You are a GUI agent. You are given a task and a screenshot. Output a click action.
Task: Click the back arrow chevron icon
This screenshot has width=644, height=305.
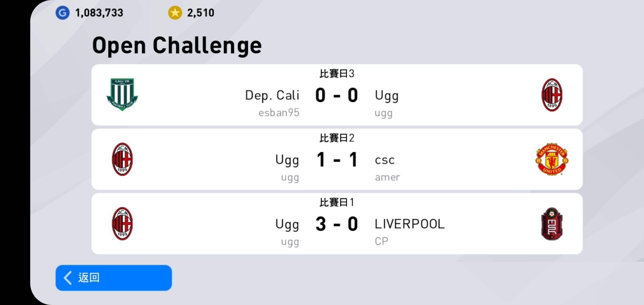[68, 278]
